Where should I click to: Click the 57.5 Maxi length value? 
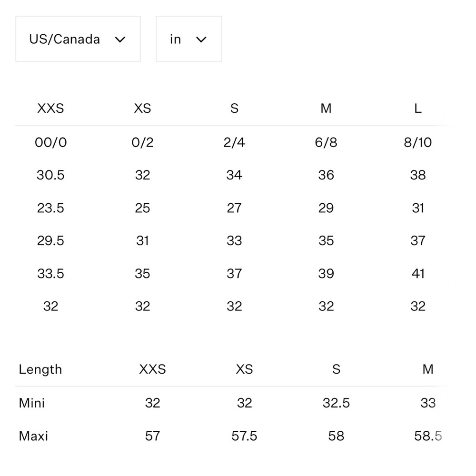244,436
